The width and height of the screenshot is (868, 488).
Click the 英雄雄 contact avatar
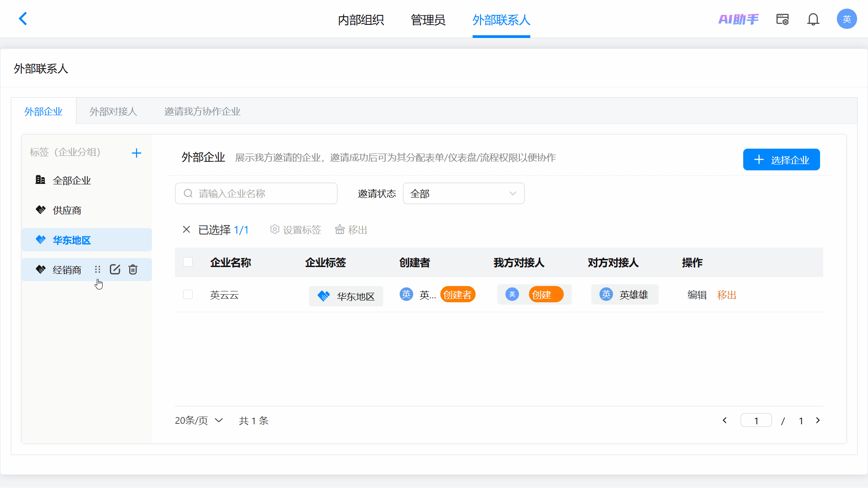pos(606,295)
